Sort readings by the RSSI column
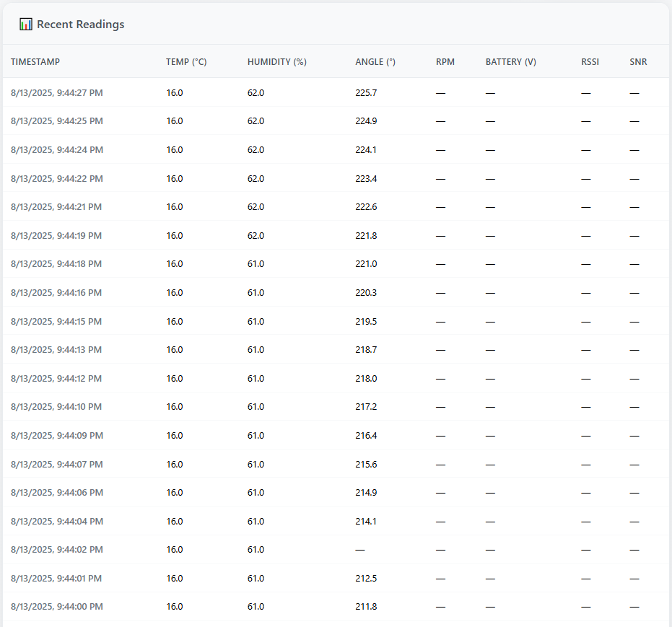The image size is (672, 627). pyautogui.click(x=590, y=62)
